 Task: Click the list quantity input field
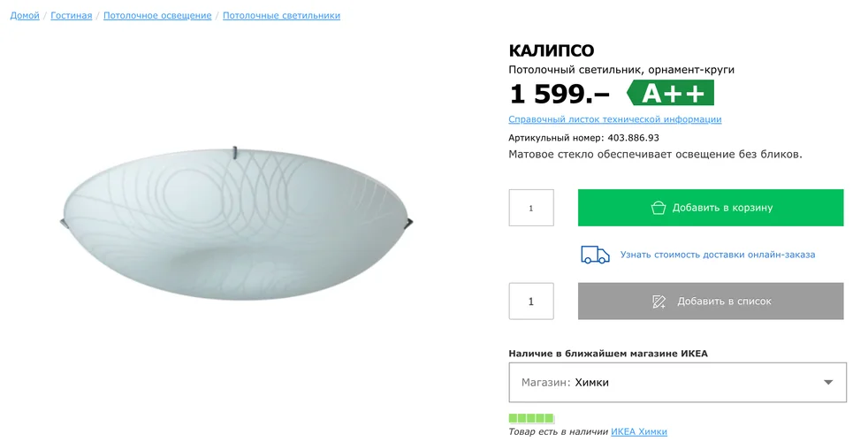[531, 301]
